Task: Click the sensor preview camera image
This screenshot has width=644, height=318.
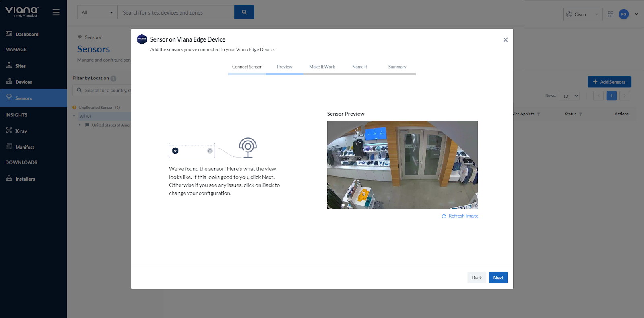Action: [402, 164]
